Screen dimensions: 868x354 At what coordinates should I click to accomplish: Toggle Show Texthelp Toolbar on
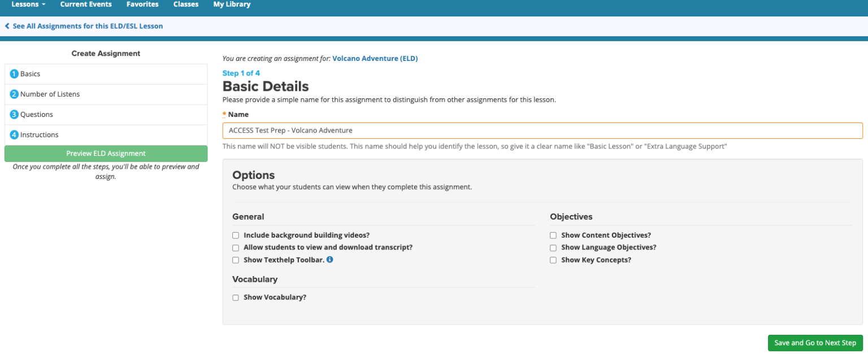[236, 260]
